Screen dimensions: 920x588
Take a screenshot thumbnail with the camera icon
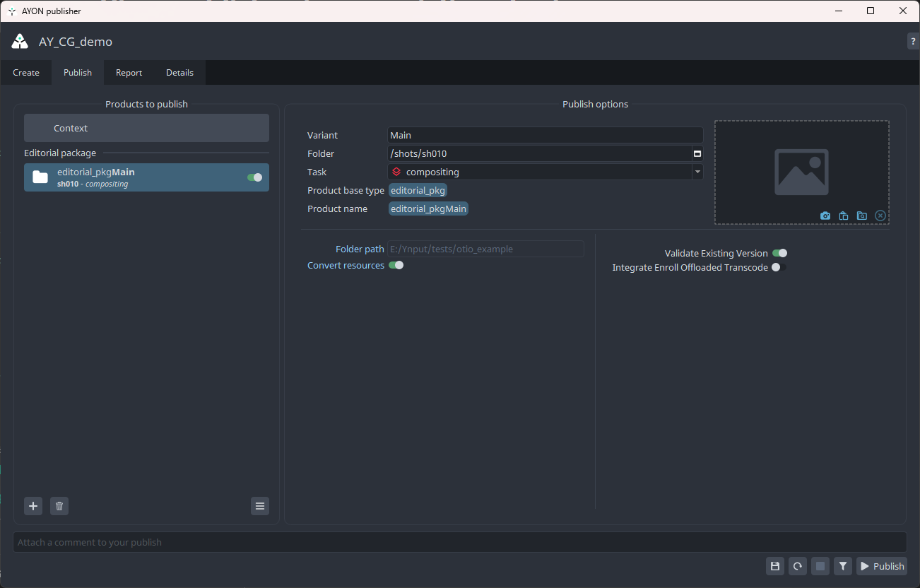click(825, 216)
